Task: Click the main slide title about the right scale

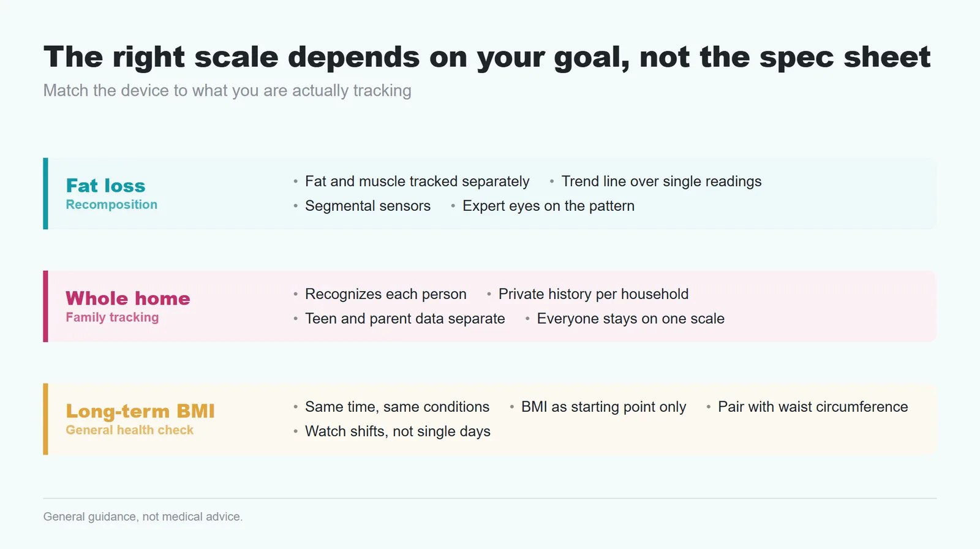Action: pos(487,58)
